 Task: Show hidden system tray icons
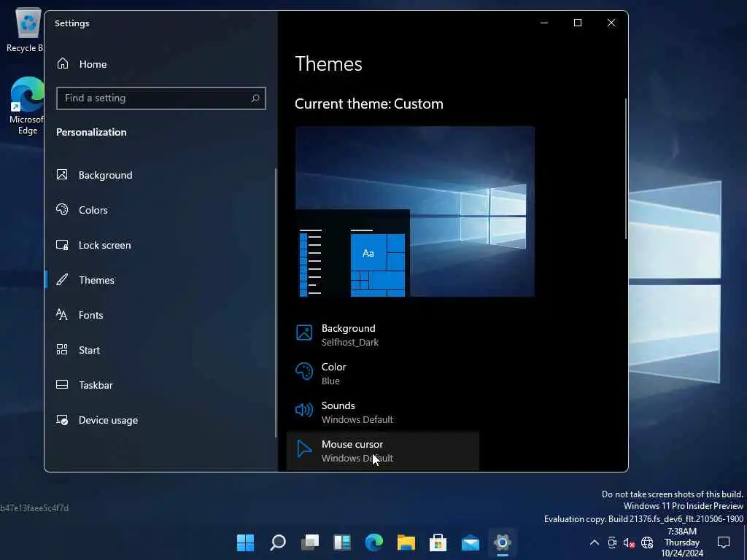594,542
